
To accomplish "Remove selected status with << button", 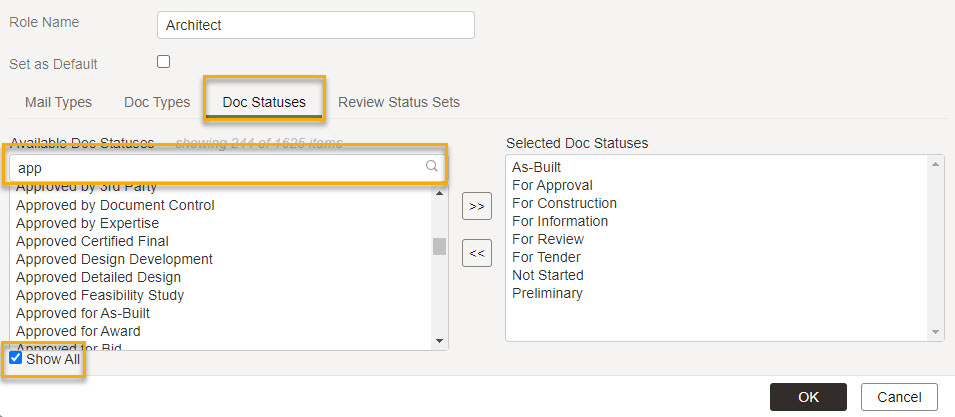I will [x=477, y=253].
